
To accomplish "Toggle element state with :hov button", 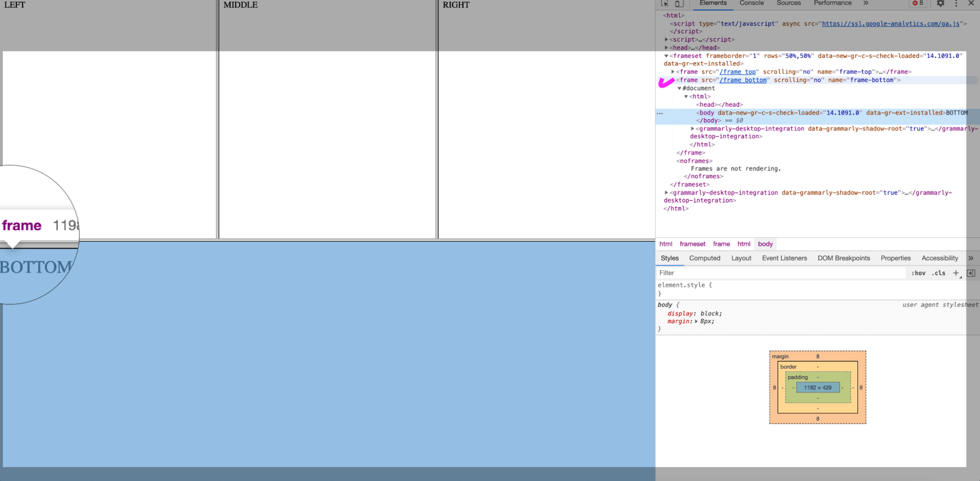I will [919, 273].
